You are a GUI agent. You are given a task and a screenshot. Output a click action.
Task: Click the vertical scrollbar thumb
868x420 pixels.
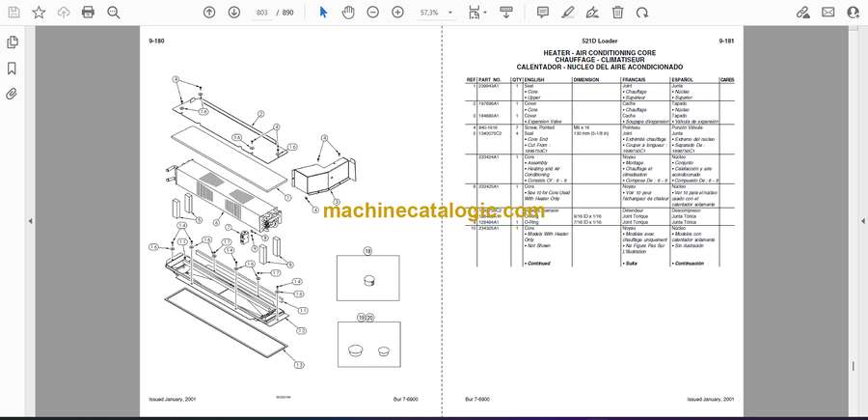[854, 366]
